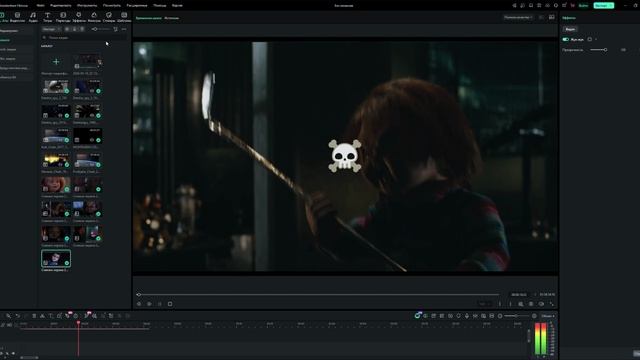Switch to the Временная шкала preview tab
The height and width of the screenshot is (360, 640).
coord(149,18)
